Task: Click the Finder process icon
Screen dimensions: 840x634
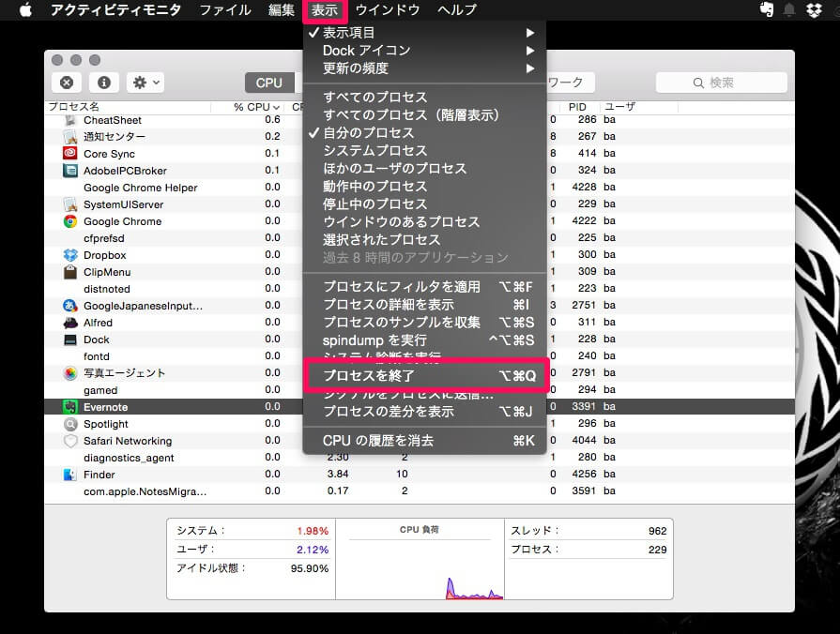Action: tap(70, 475)
